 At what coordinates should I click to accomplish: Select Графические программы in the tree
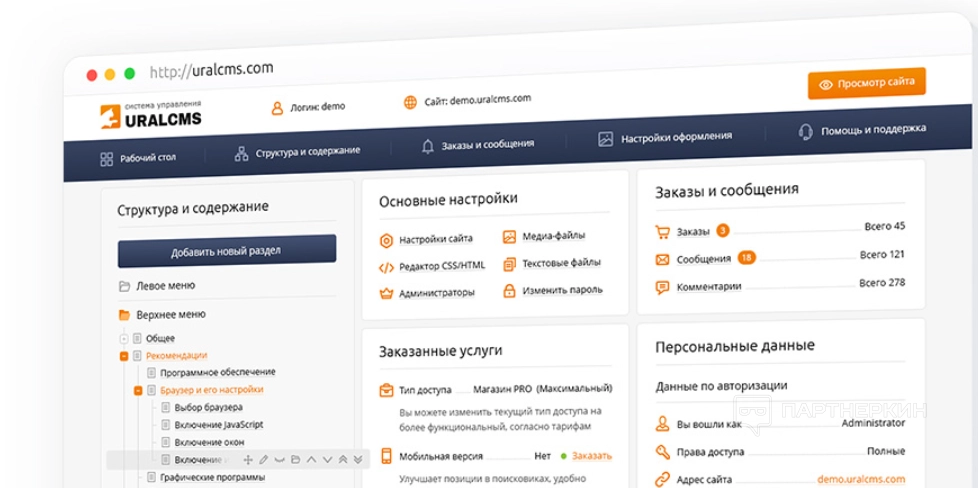point(213,477)
